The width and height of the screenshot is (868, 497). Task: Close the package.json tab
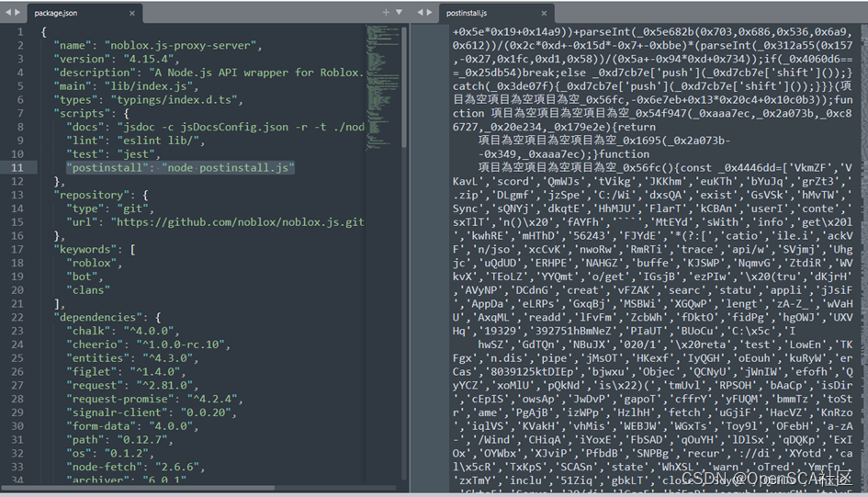[x=131, y=13]
